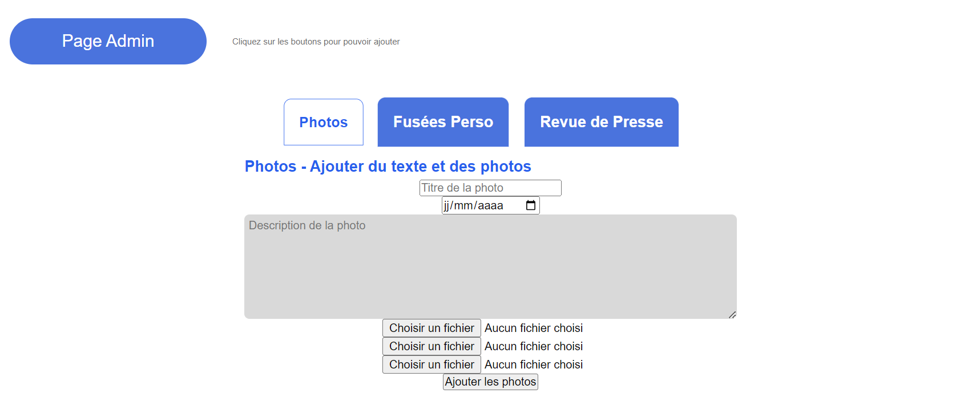
Task: Grab the description textarea resize handle
Action: click(x=732, y=314)
